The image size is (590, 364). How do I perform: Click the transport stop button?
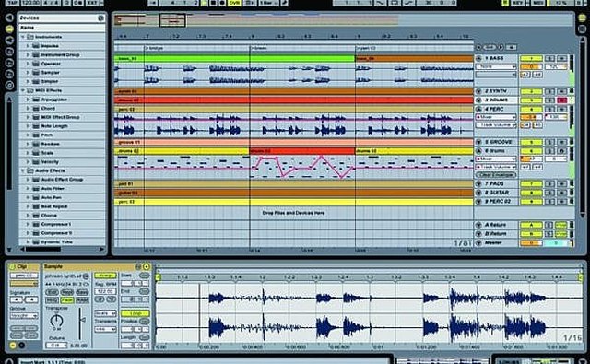[213, 3]
